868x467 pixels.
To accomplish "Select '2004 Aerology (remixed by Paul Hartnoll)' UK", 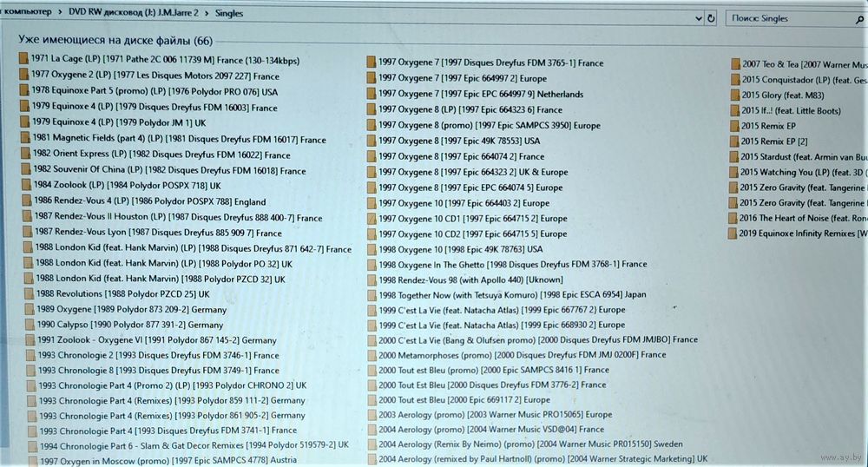I will tap(543, 458).
